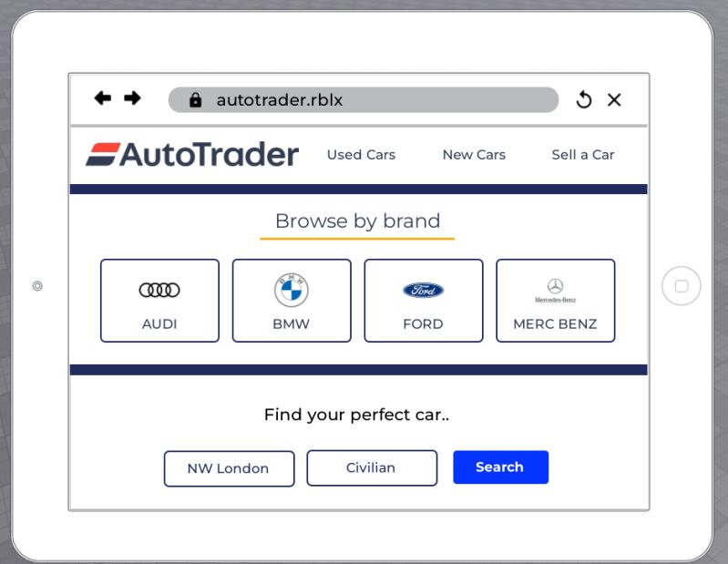Open the NW London location selector
This screenshot has width=728, height=564.
(229, 468)
